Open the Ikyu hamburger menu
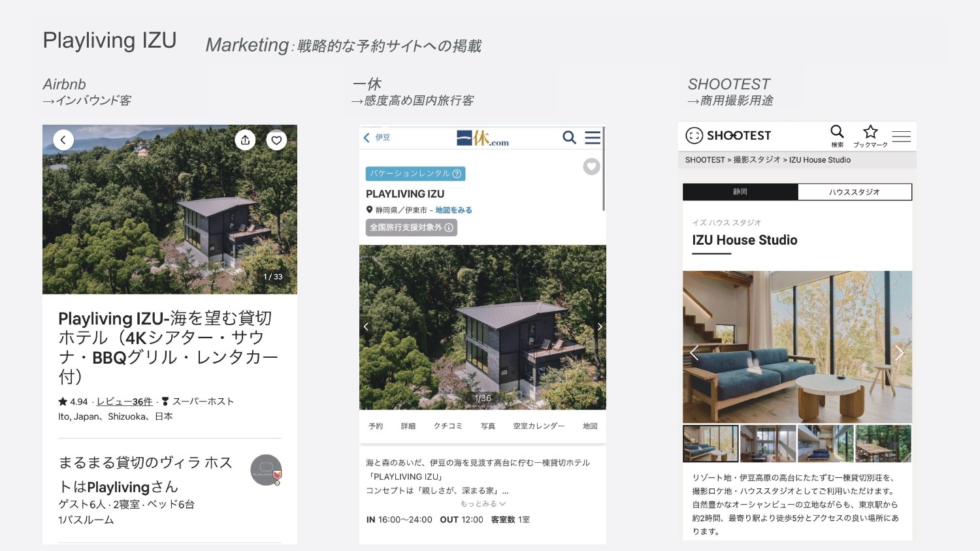980x551 pixels. (593, 137)
